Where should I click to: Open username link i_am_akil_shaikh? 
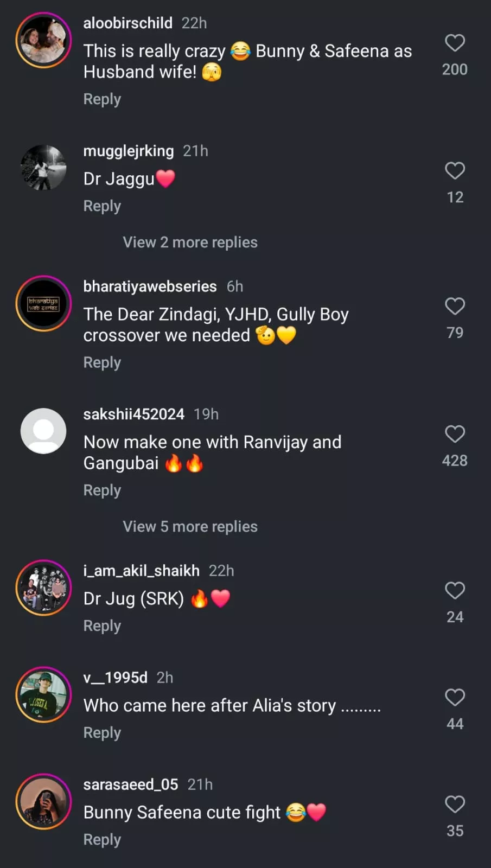[x=141, y=571]
